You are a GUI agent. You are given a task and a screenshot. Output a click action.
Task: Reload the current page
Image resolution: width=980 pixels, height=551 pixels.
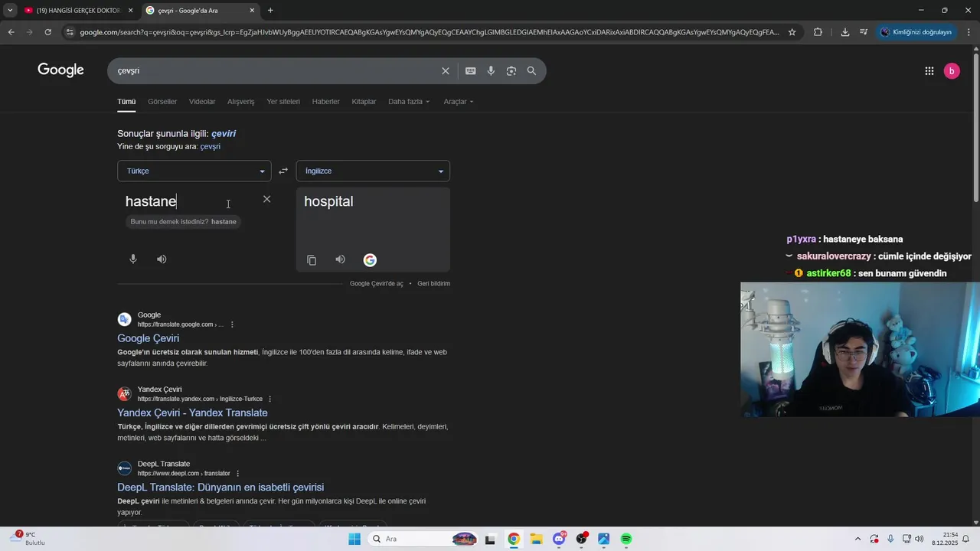point(47,32)
